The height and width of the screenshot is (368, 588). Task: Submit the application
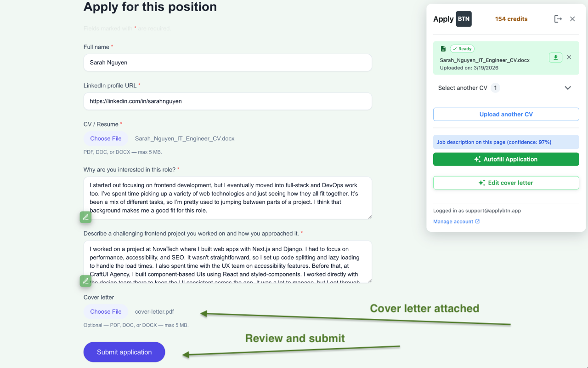point(124,351)
